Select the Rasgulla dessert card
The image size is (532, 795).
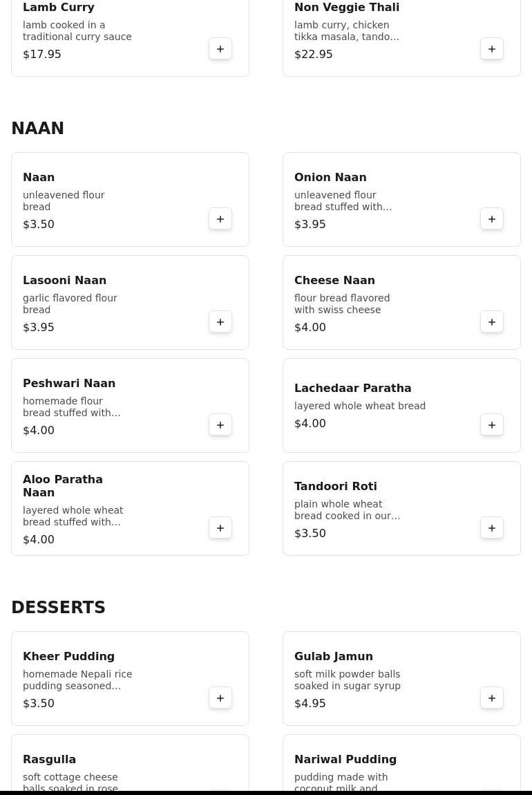coord(130,763)
